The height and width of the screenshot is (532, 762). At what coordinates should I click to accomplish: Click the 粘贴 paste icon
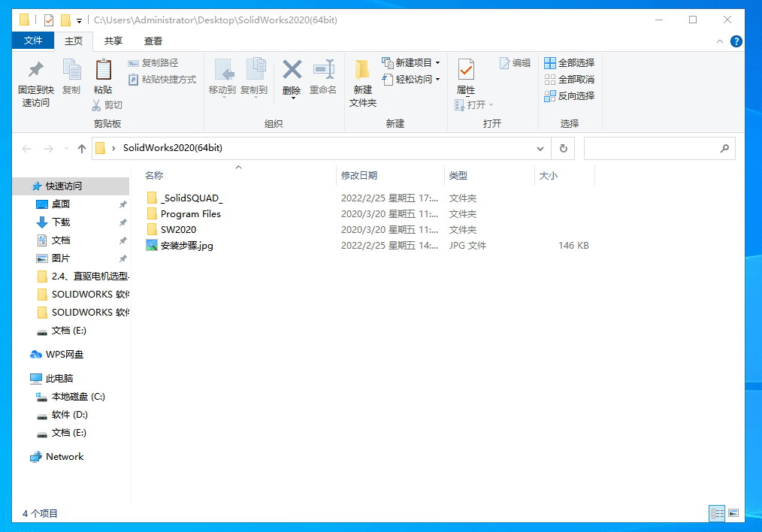tap(103, 69)
